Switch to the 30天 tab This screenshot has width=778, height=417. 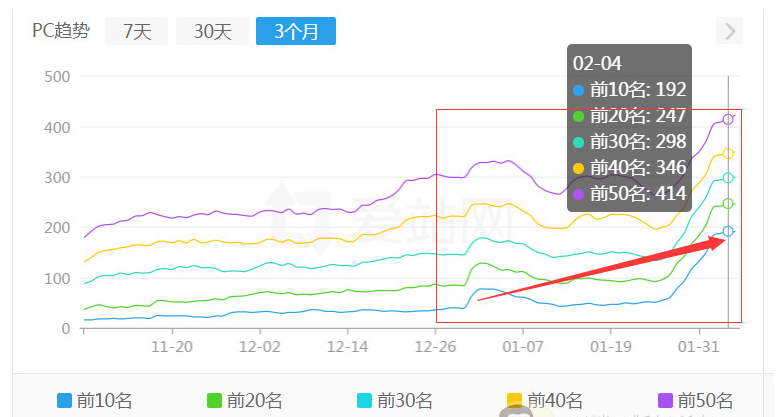(x=212, y=31)
